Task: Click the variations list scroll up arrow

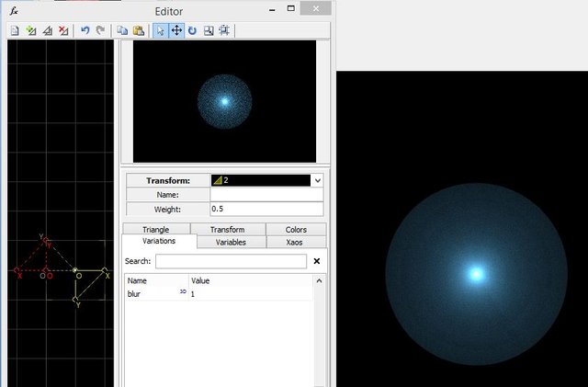Action: tap(319, 280)
